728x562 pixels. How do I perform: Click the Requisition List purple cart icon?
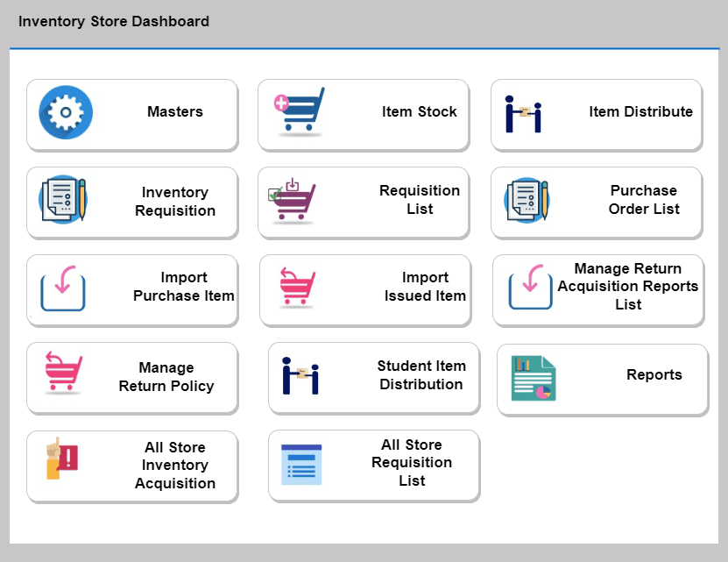pyautogui.click(x=292, y=201)
